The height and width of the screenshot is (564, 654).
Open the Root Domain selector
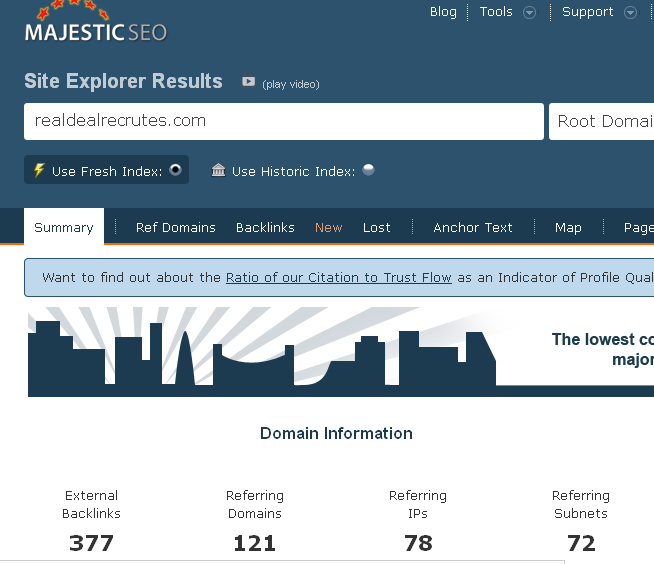tap(602, 121)
